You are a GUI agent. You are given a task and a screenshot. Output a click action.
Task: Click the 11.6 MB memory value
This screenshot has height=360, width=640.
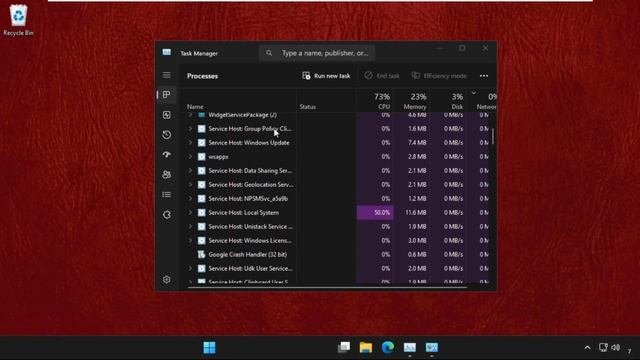pos(416,213)
